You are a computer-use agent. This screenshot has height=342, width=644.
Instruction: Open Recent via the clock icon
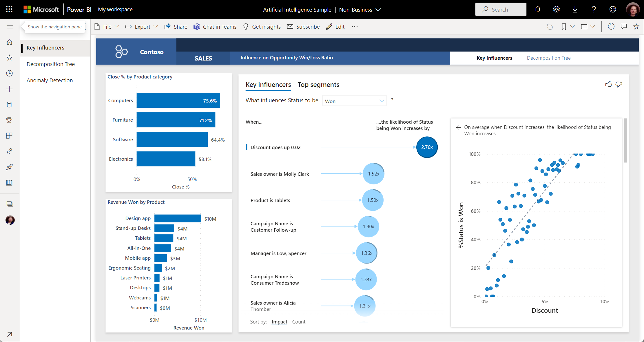[9, 73]
